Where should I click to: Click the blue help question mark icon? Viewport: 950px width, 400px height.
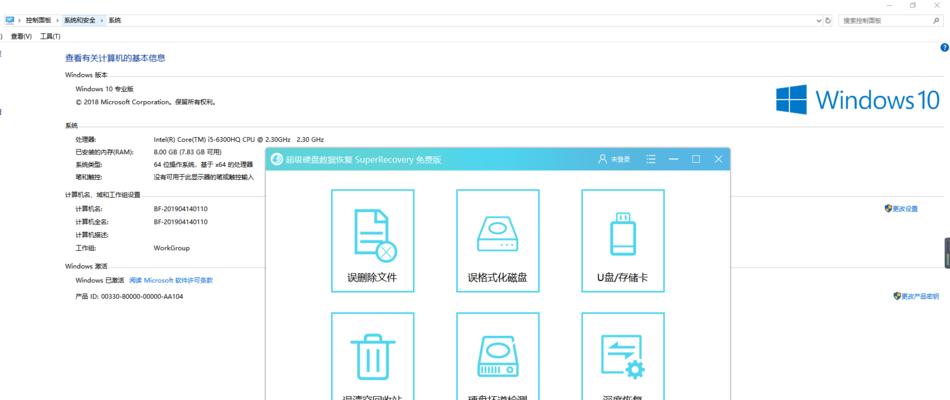[x=944, y=47]
